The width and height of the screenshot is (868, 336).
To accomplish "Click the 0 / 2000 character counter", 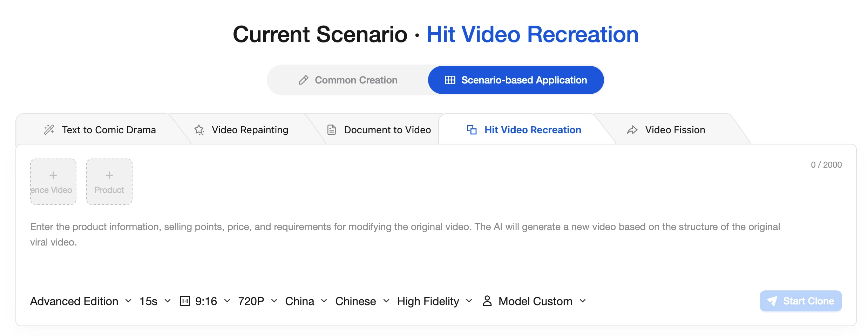I will [x=826, y=165].
